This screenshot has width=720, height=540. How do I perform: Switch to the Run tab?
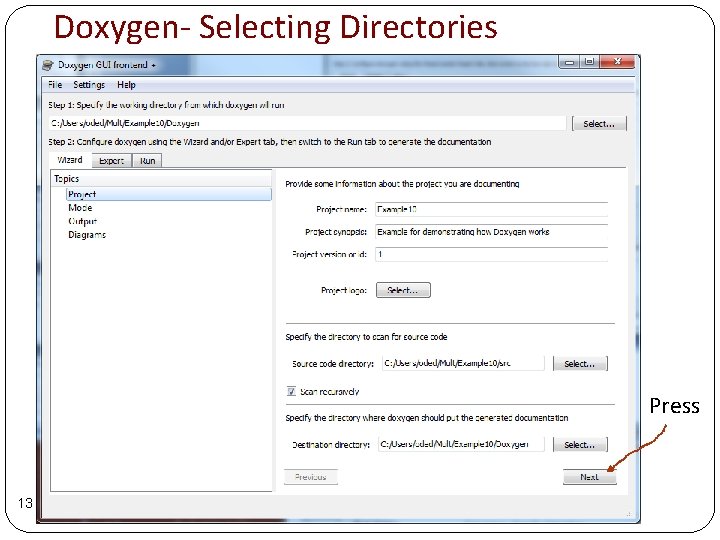147,161
